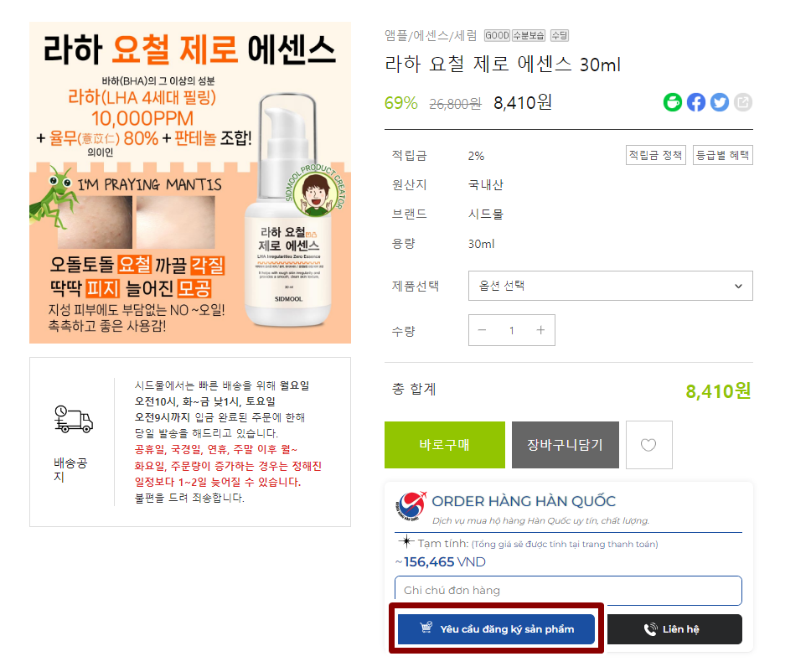Click the dropdown chevron arrow for options
Screen dimensions: 811x672
tap(739, 286)
